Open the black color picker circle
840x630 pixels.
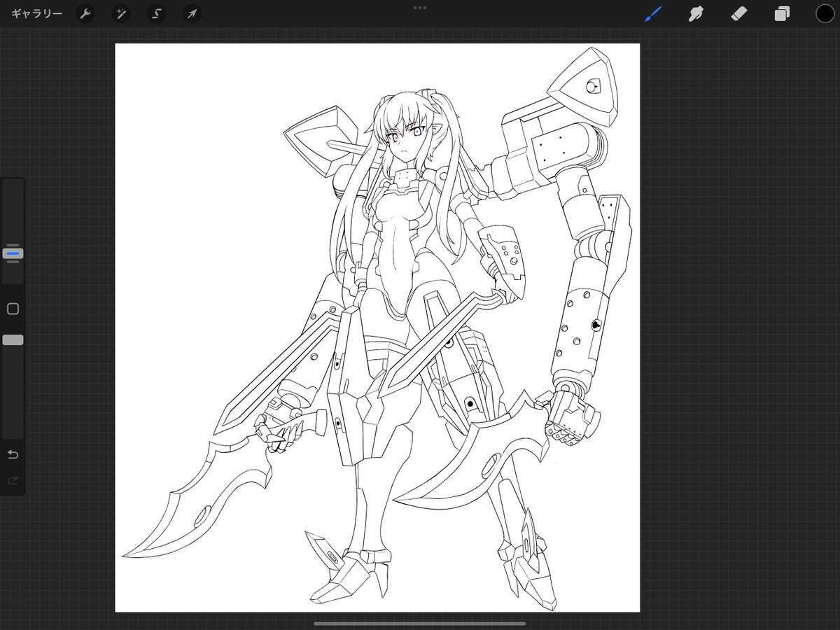(825, 14)
